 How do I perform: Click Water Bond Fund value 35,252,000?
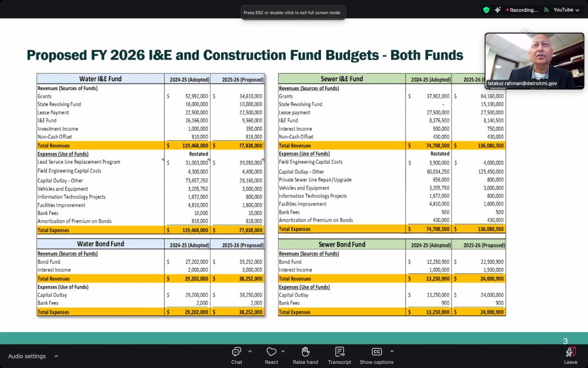[x=250, y=262]
